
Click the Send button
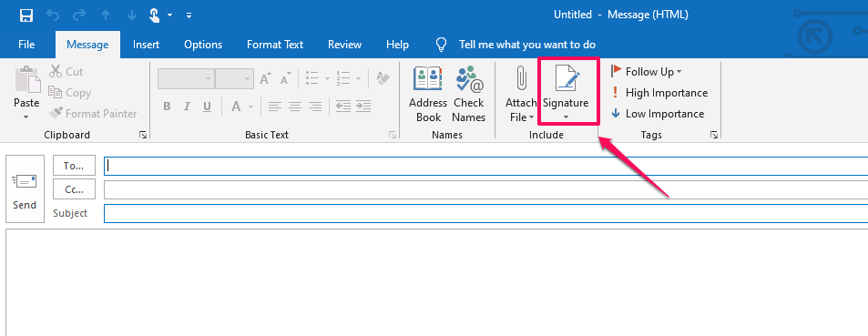coord(25,188)
